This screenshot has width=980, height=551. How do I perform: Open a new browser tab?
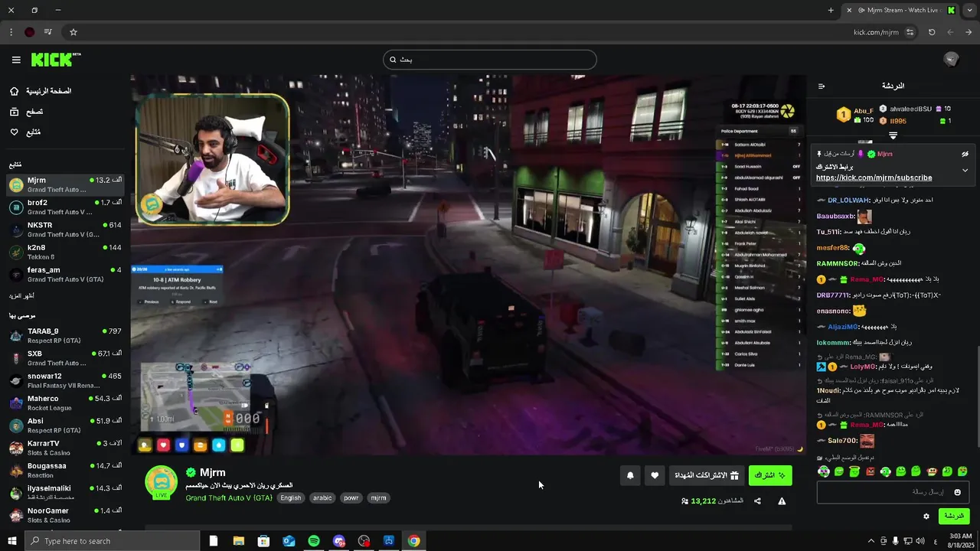(831, 10)
